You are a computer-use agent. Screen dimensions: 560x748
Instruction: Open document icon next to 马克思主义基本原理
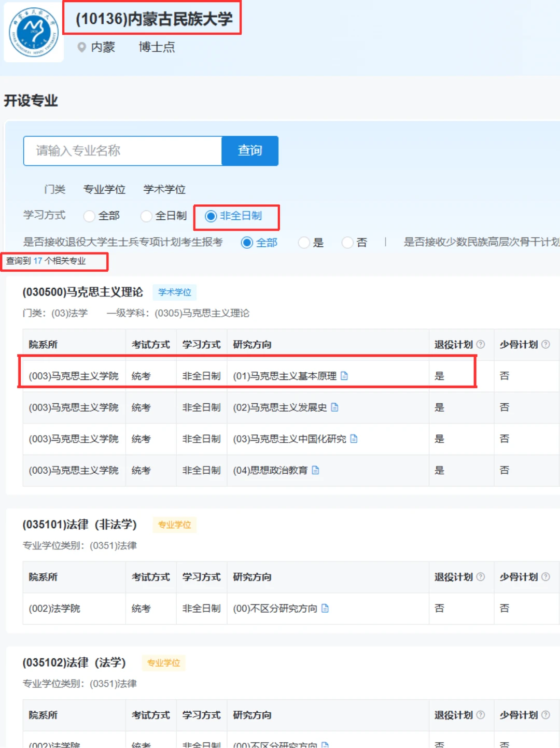[x=344, y=376]
